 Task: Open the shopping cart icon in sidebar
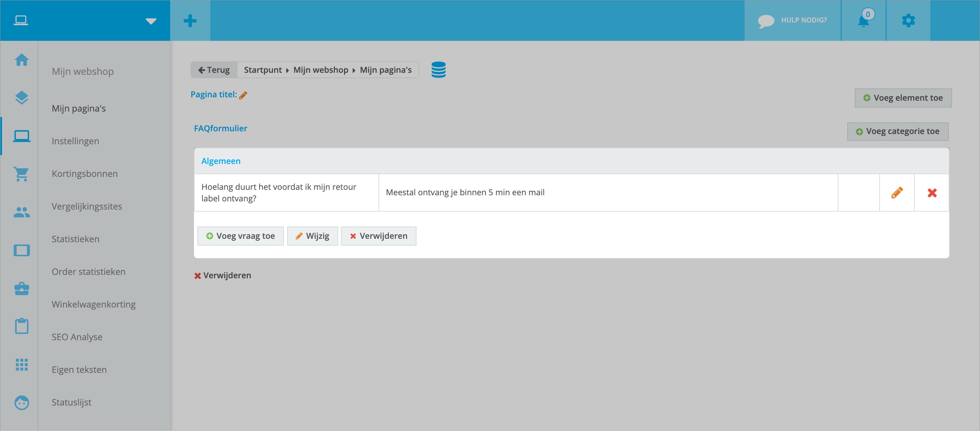22,174
